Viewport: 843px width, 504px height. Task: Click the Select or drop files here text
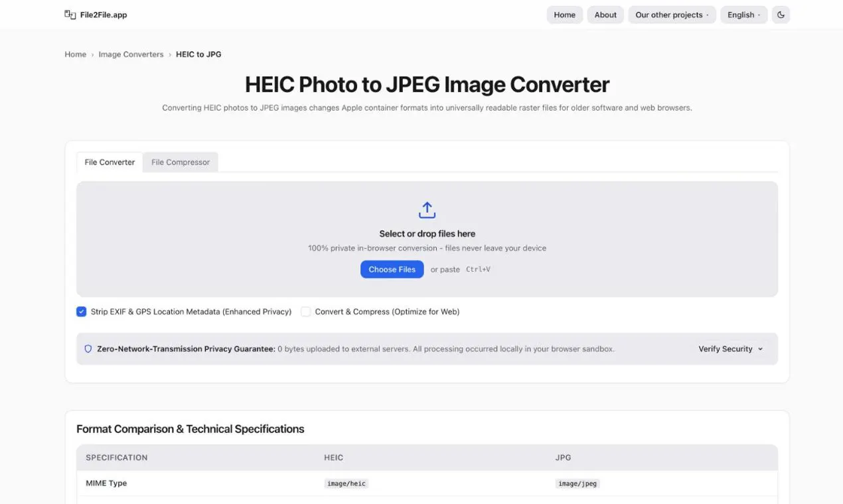tap(427, 233)
